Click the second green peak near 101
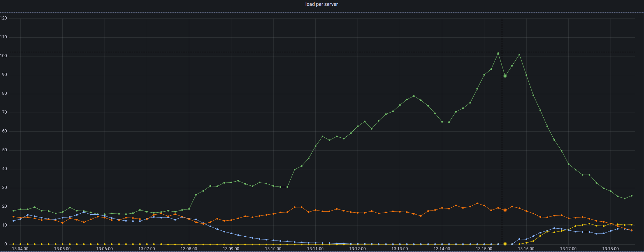This screenshot has width=644, height=252. coord(519,54)
